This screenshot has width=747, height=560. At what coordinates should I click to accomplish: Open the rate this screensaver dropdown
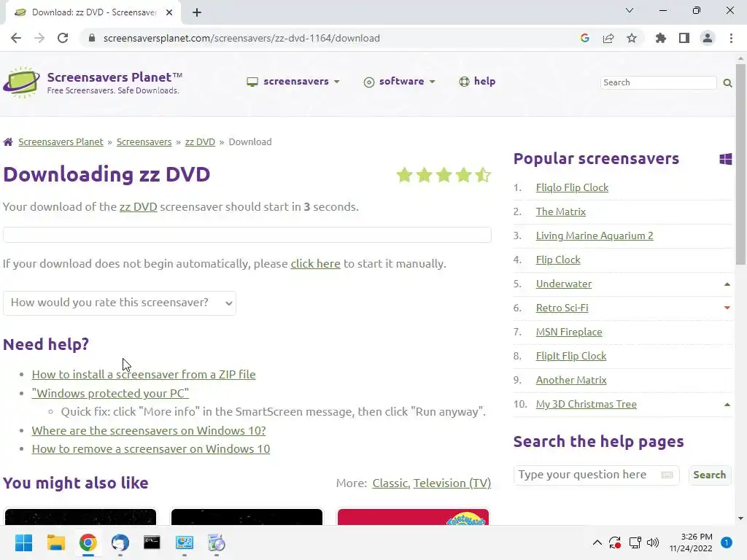click(120, 303)
